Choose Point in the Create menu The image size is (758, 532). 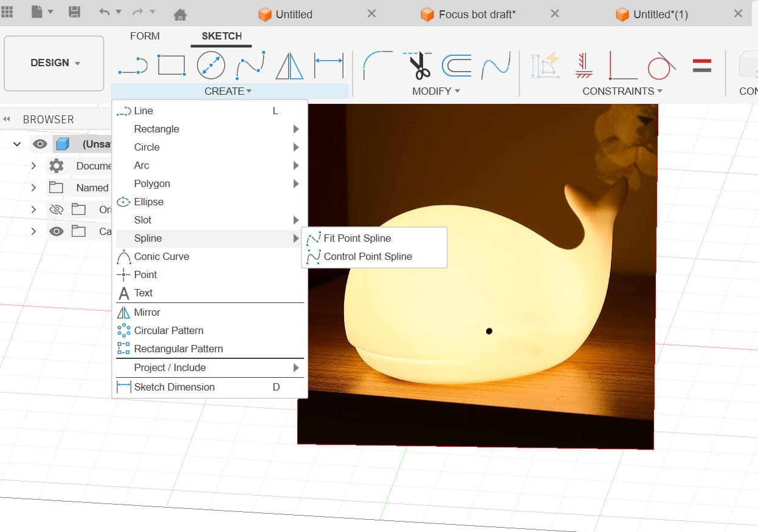210,275
